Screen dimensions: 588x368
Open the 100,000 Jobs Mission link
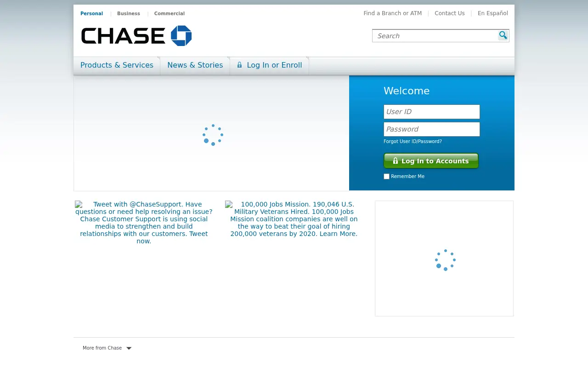(294, 219)
